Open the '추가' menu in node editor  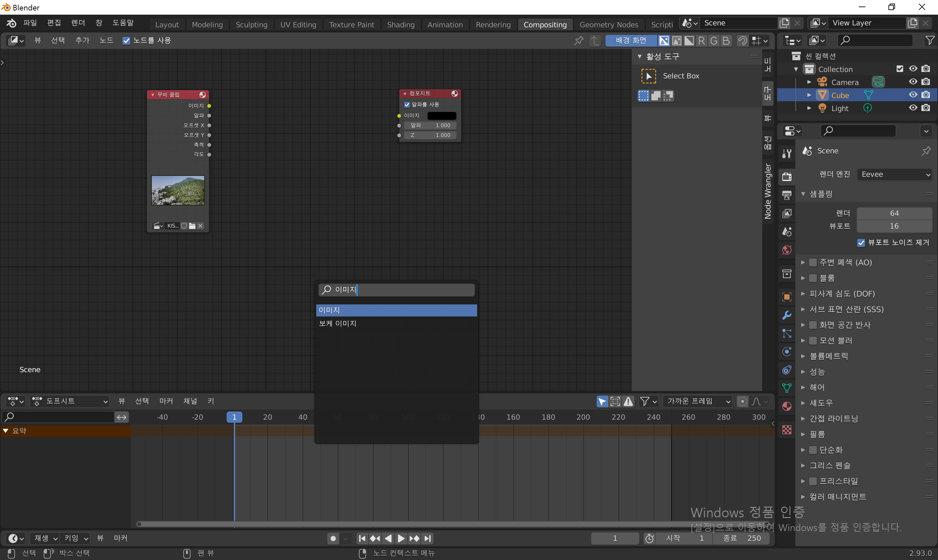click(82, 40)
